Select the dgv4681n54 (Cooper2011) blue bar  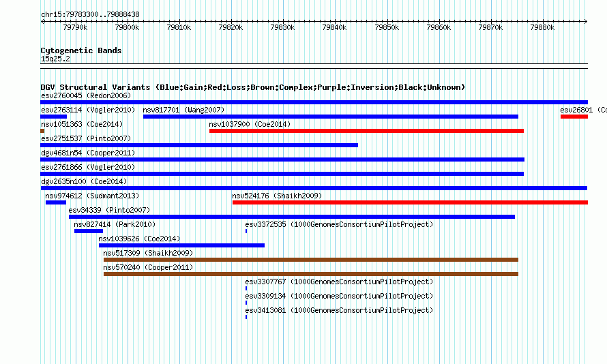click(282, 160)
